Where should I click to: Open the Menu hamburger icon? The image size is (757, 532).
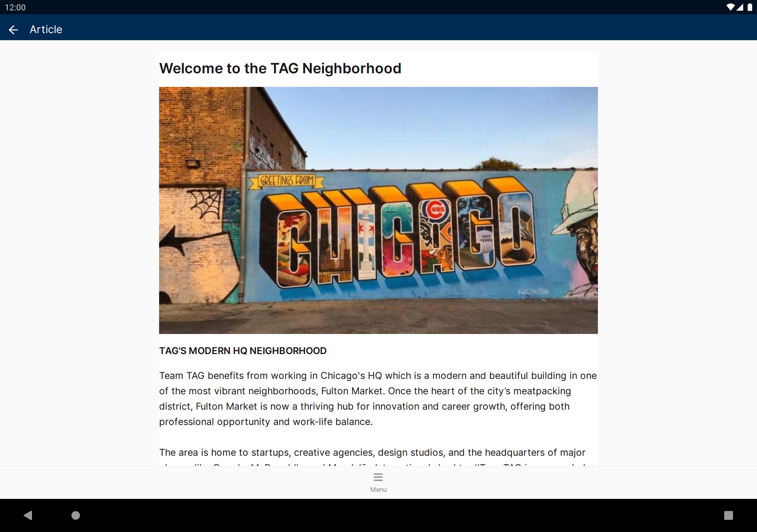click(x=378, y=477)
